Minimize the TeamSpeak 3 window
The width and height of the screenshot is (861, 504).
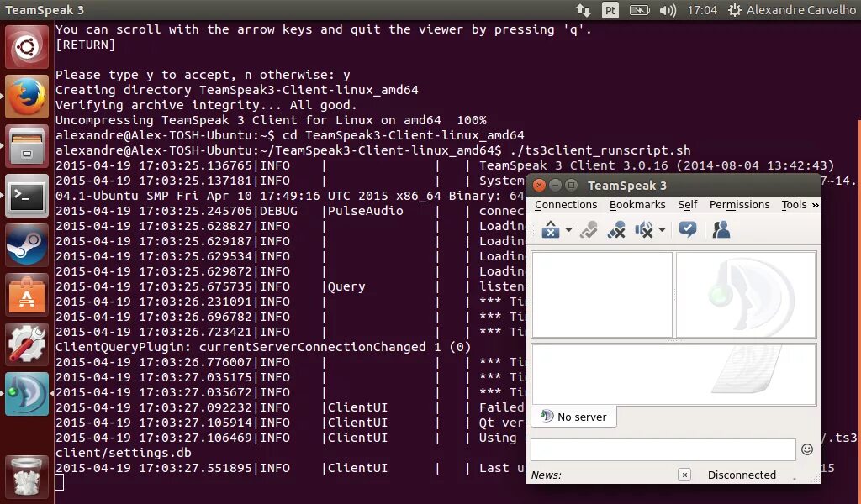pyautogui.click(x=555, y=186)
